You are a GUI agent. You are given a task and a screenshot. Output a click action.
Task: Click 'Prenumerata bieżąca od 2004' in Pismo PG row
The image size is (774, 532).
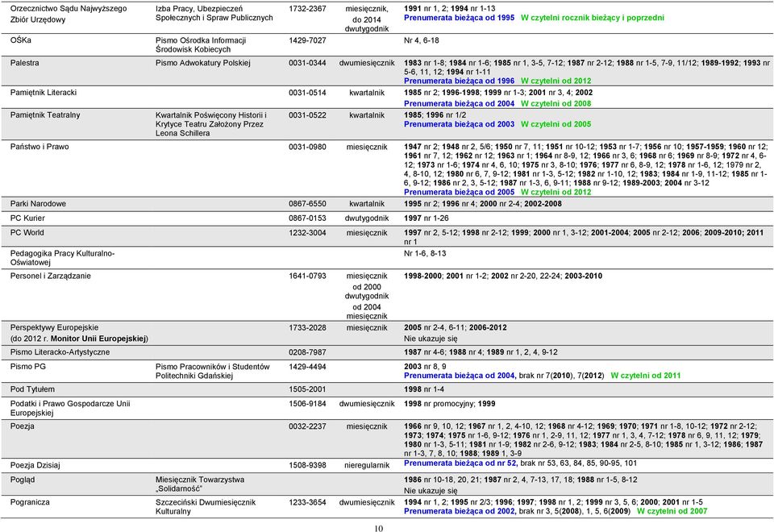(459, 376)
